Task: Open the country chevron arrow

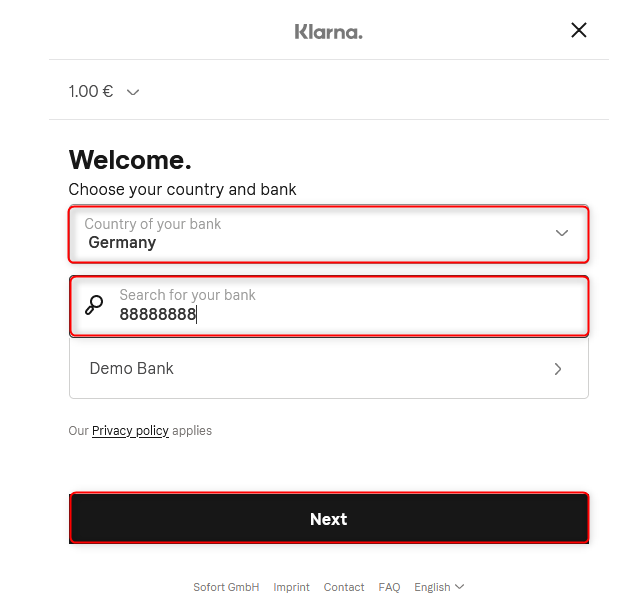Action: 562,233
